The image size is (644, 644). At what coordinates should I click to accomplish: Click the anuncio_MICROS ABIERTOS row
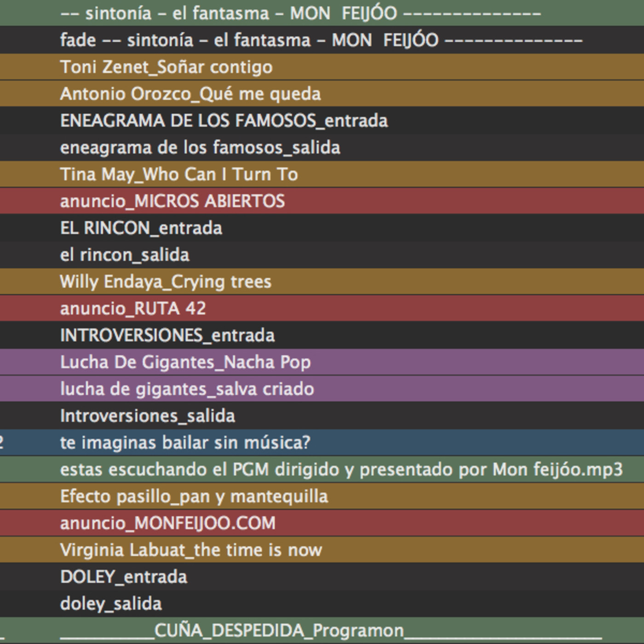[172, 201]
